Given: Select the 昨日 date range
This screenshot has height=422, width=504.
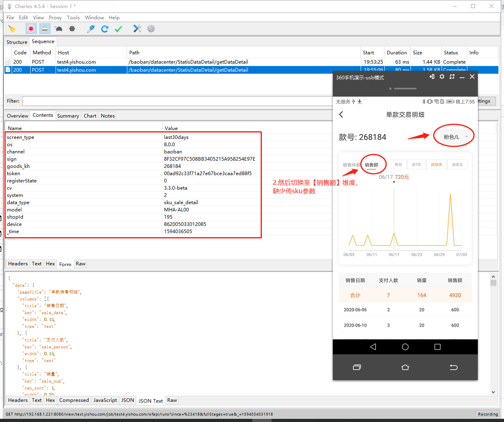Looking at the screenshot, I should click(x=398, y=165).
